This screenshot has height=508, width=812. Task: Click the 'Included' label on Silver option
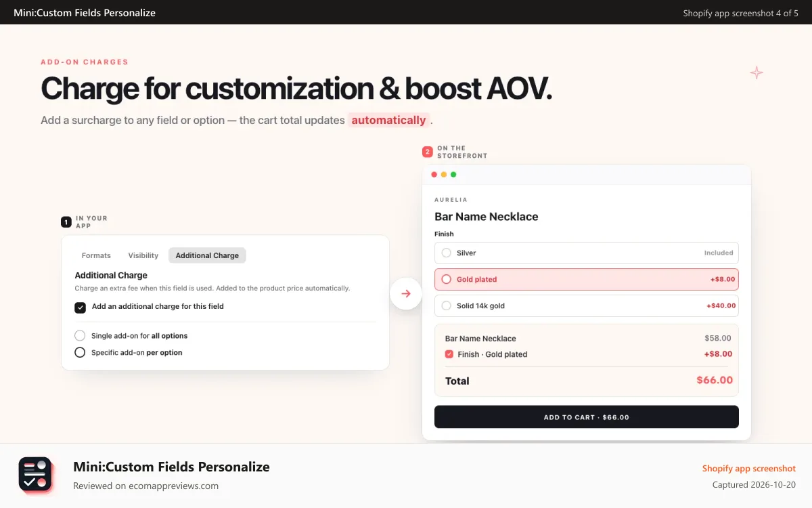pyautogui.click(x=719, y=253)
